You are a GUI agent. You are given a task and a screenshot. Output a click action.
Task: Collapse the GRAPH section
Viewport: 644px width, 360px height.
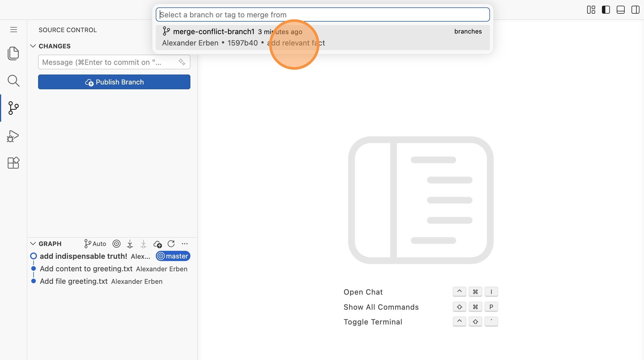[33, 244]
